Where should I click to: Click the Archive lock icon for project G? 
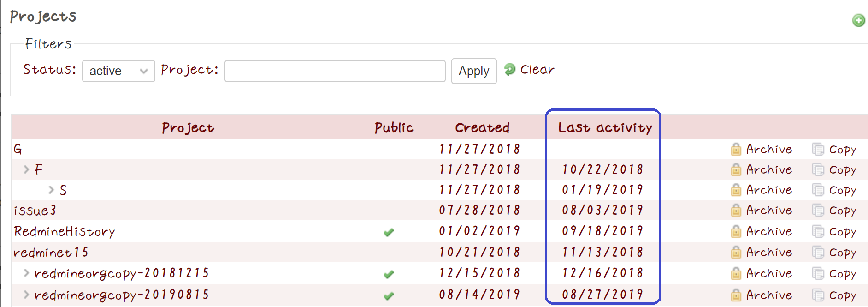pyautogui.click(x=736, y=149)
